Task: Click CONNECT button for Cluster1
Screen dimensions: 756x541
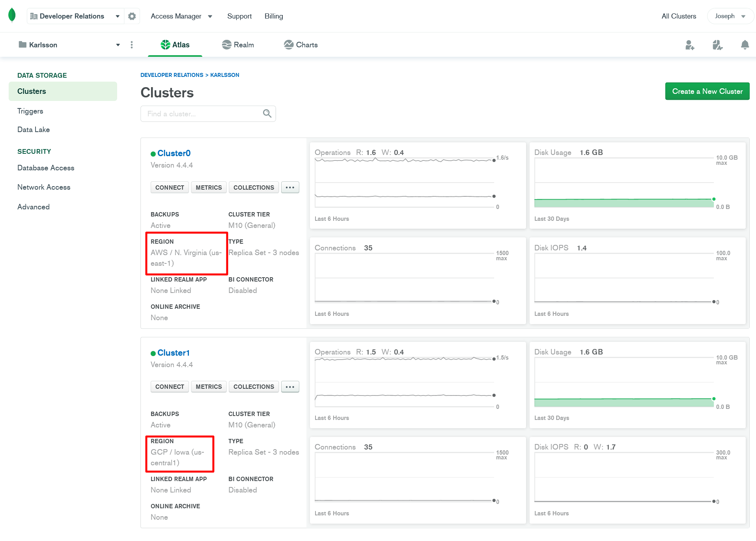Action: coord(170,387)
